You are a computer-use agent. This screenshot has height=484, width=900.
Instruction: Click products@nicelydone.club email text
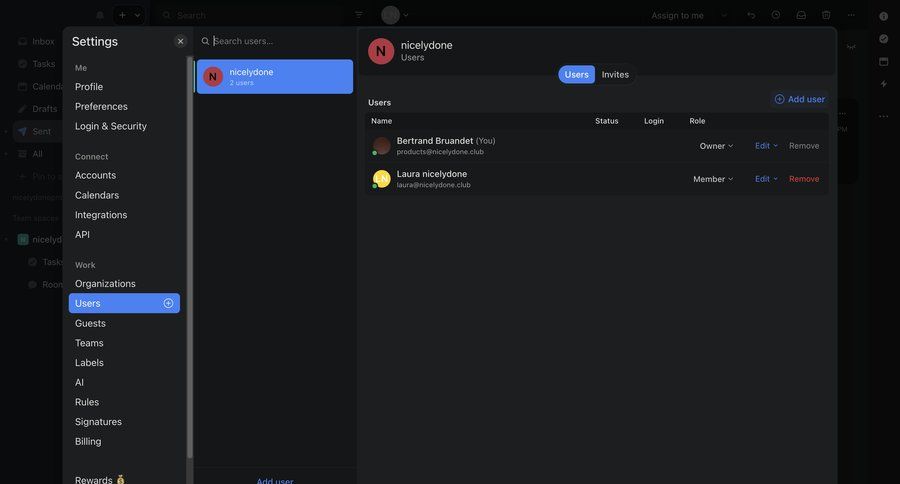tap(440, 152)
